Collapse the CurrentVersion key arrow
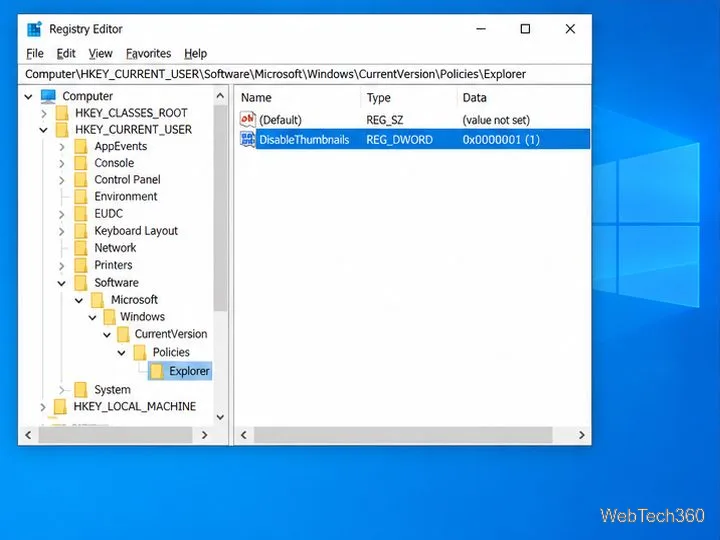The image size is (720, 540). click(x=107, y=335)
